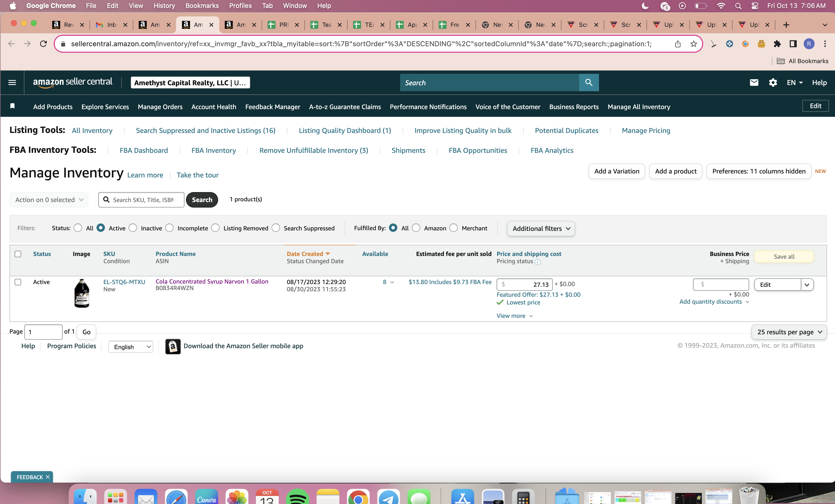Open a new browser tab
This screenshot has width=835, height=504.
786,25
